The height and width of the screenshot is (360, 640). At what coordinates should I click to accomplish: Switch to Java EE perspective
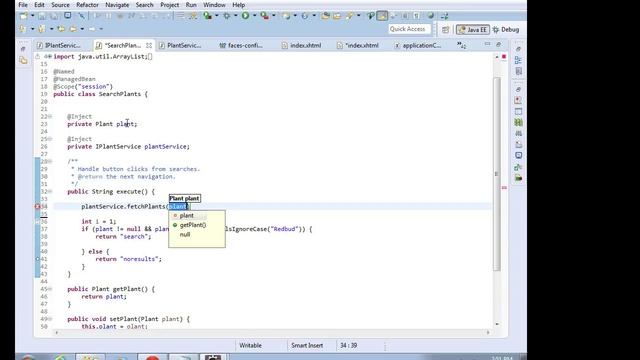pyautogui.click(x=473, y=29)
